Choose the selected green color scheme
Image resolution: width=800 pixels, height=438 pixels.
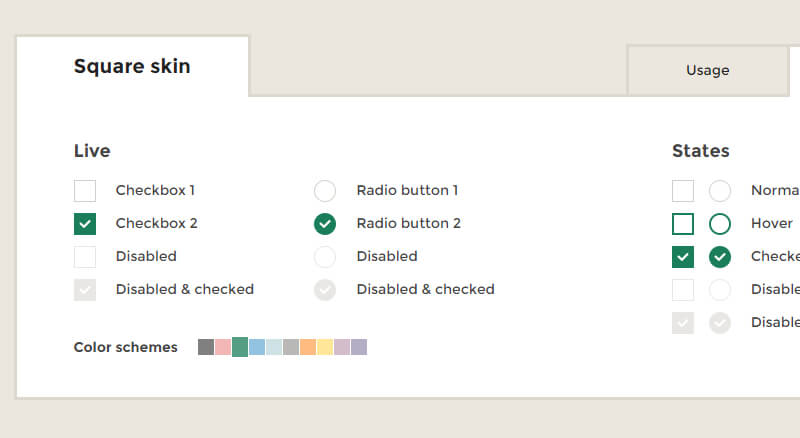coord(240,347)
